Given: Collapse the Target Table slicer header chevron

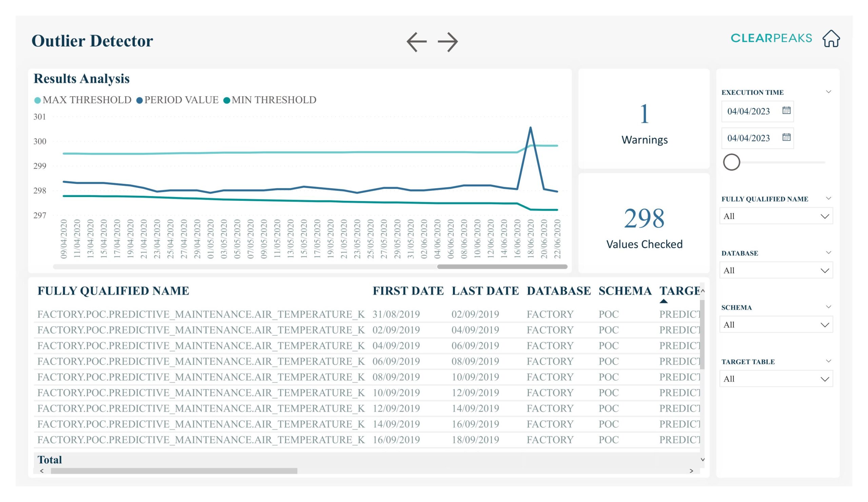Looking at the screenshot, I should coord(828,361).
